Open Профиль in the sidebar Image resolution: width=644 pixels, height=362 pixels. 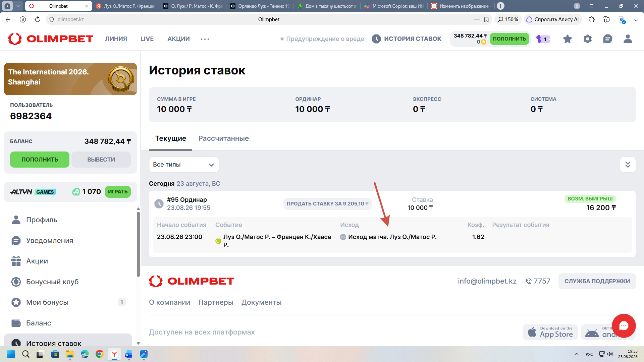[x=42, y=220]
